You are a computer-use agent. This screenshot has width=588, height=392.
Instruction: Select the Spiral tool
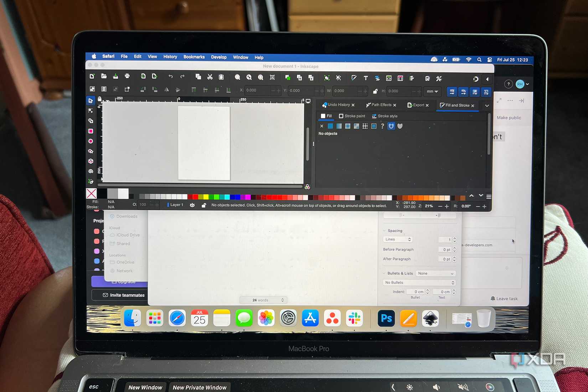[91, 171]
